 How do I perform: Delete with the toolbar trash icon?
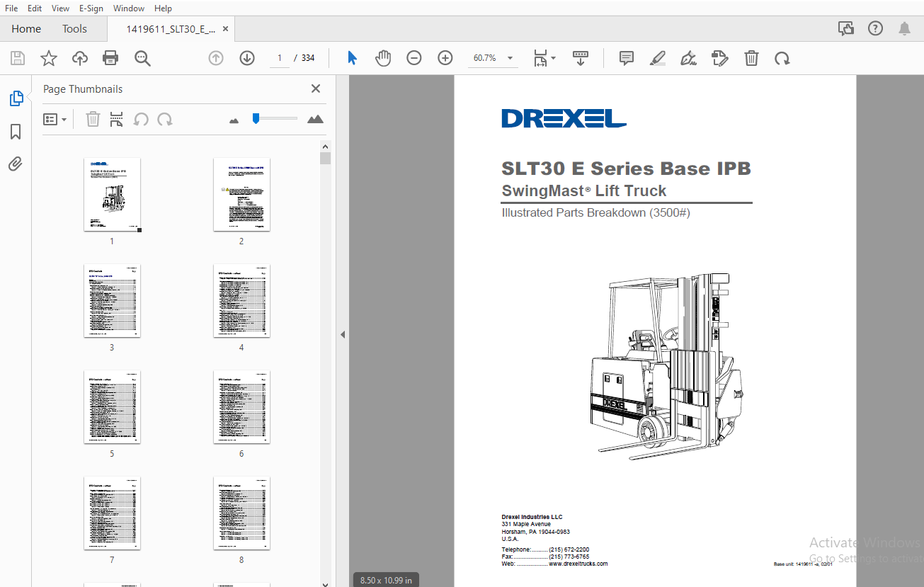click(751, 58)
